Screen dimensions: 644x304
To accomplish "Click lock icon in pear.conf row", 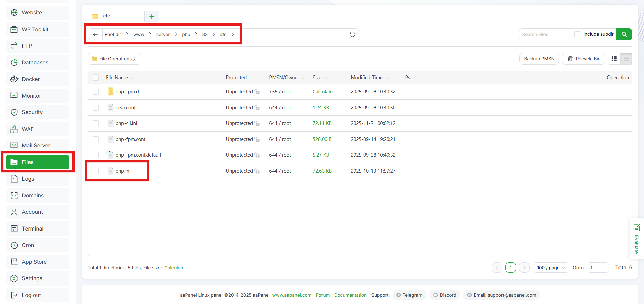I will (257, 108).
